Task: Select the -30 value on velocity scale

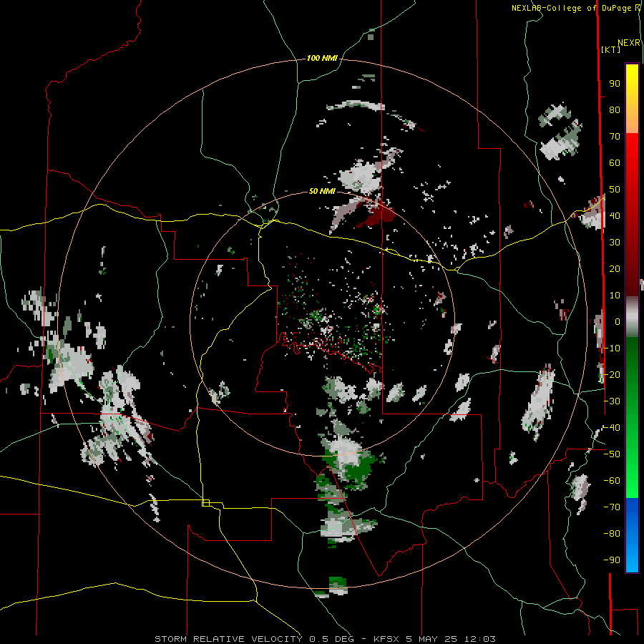Action: [x=612, y=401]
